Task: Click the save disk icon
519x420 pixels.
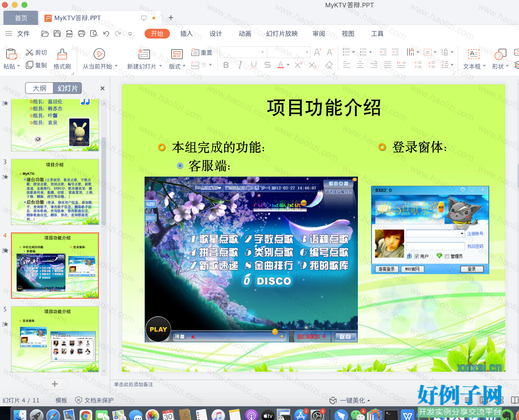Action: pos(57,34)
